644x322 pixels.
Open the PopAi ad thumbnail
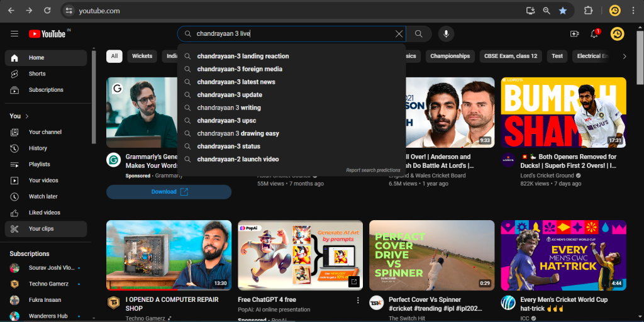300,255
